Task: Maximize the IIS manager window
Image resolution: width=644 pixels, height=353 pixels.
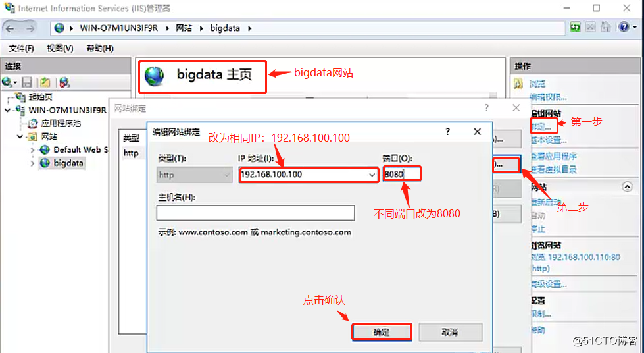Action: 597,8
